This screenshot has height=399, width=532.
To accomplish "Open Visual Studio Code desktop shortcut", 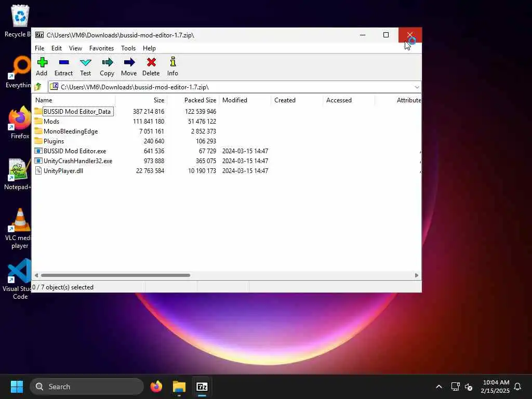I will pyautogui.click(x=20, y=271).
